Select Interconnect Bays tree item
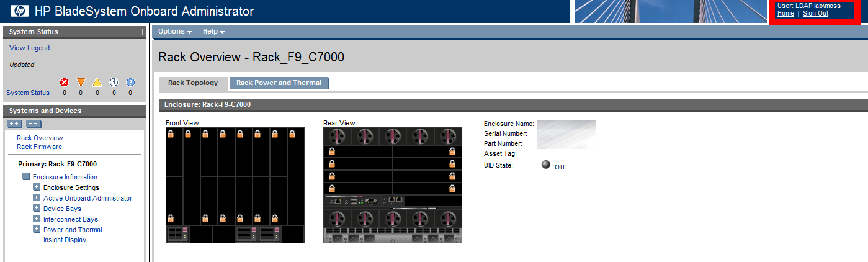 [71, 219]
